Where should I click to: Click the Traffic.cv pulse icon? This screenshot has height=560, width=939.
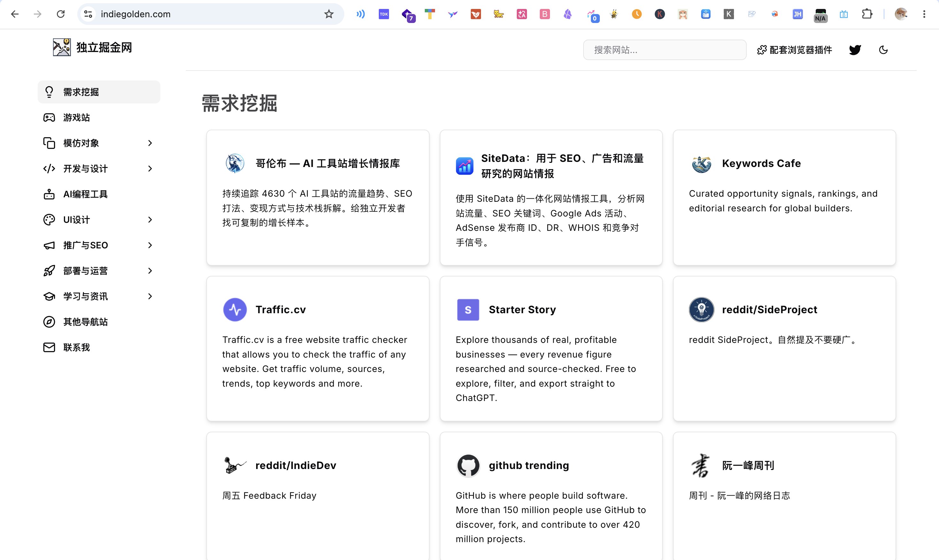235,310
